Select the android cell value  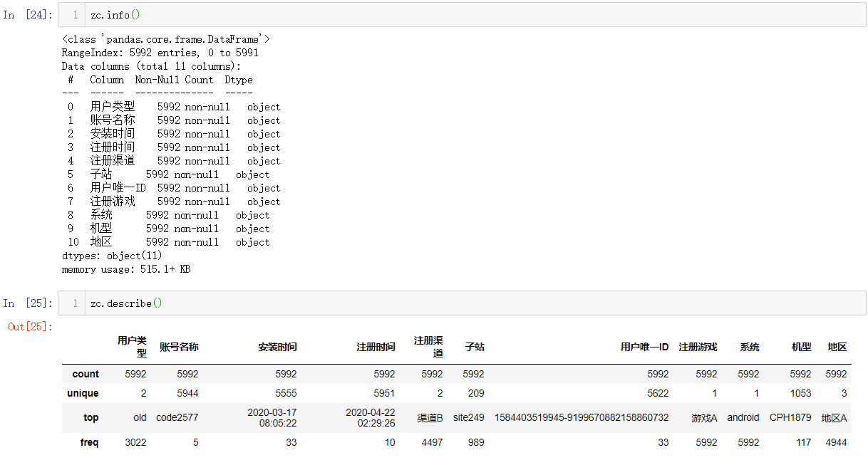tap(743, 417)
